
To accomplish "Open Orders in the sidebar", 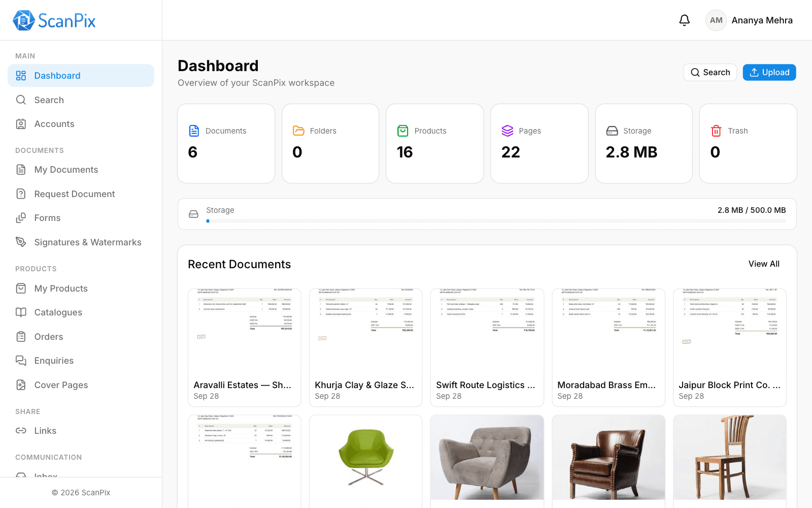I will [x=81, y=336].
